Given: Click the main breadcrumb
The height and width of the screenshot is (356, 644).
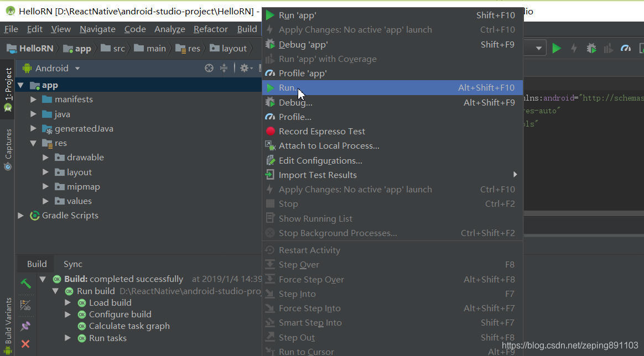Looking at the screenshot, I should pyautogui.click(x=150, y=49).
